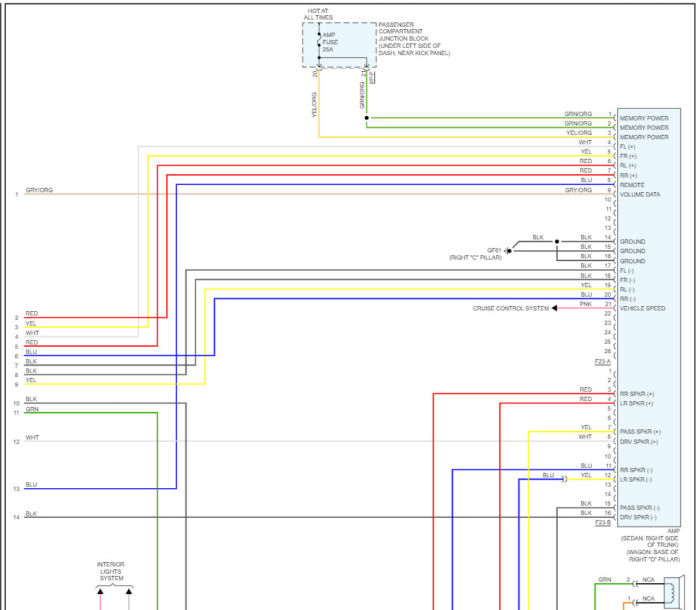Screen dimensions: 700x610
Task: Click the 'BLU' label at left pin 13
Action: tap(31, 485)
